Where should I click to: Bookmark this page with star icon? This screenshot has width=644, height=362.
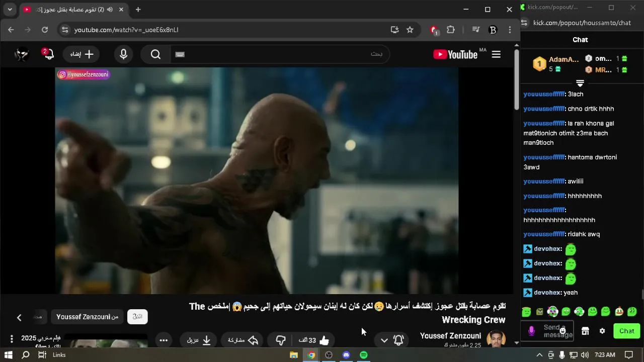point(410,30)
